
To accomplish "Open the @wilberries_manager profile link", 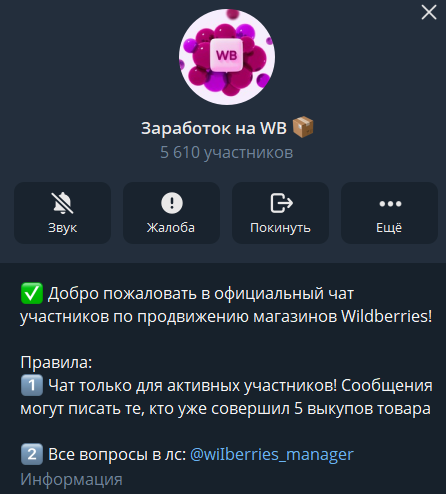I will coord(272,454).
